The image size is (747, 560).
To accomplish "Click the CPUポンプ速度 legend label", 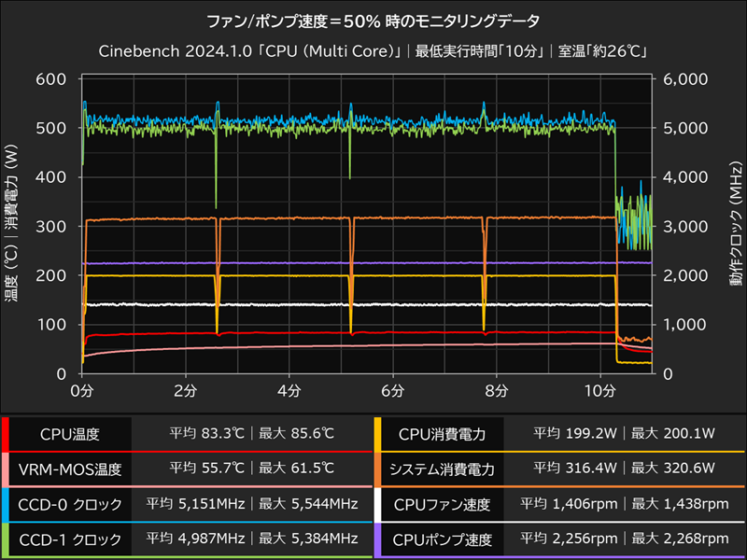I will [436, 539].
